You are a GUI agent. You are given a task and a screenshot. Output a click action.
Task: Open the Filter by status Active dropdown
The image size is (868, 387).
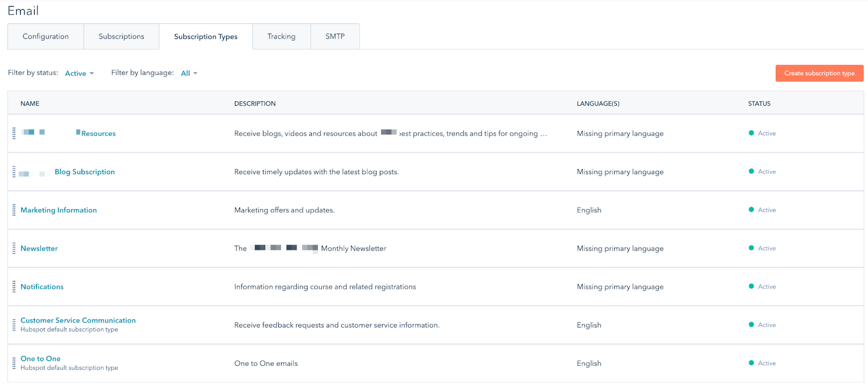pos(79,73)
